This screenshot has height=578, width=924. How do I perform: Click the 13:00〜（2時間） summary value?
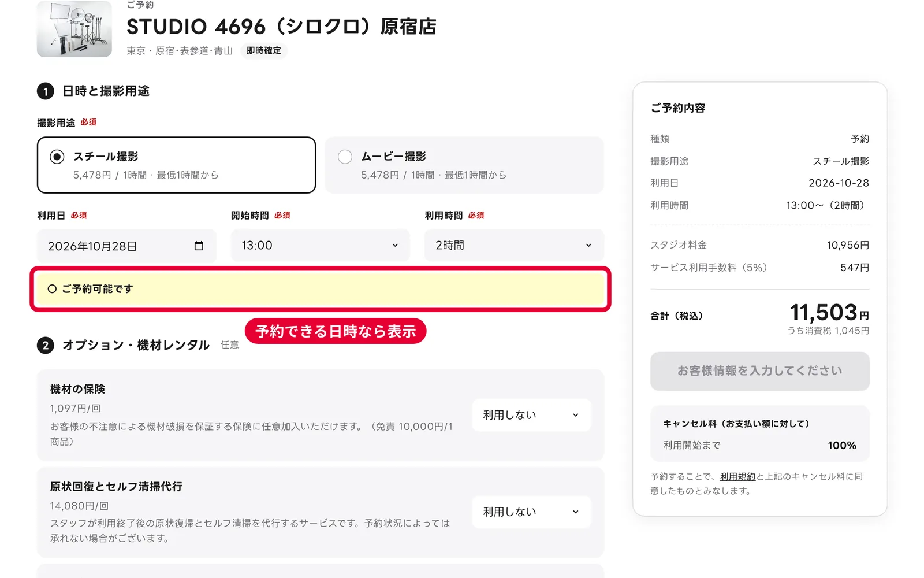(x=827, y=205)
